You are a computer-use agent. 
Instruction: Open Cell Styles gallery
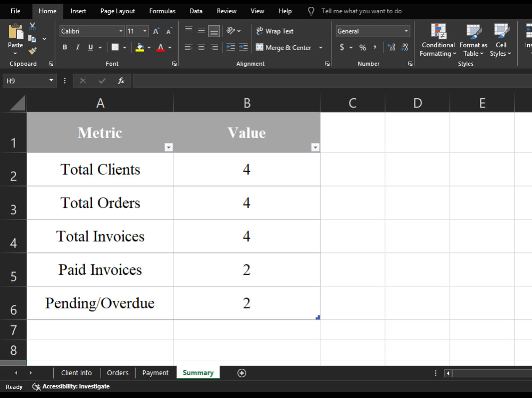pos(501,40)
